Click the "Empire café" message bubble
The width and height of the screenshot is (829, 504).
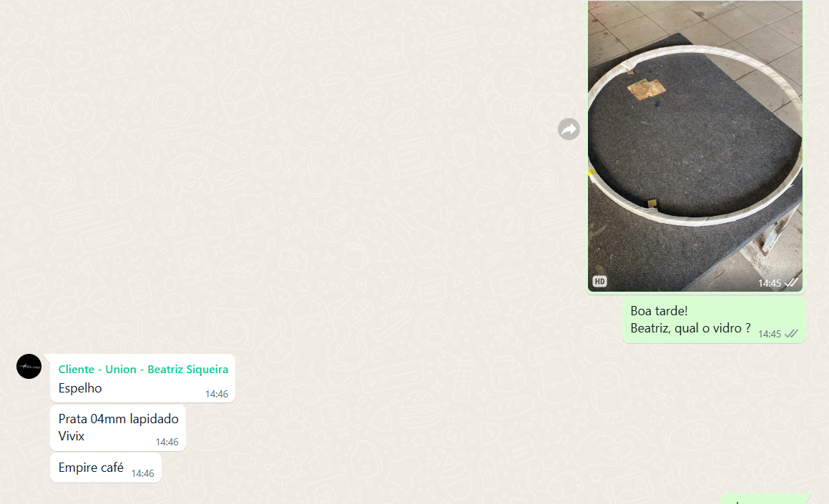click(x=106, y=468)
